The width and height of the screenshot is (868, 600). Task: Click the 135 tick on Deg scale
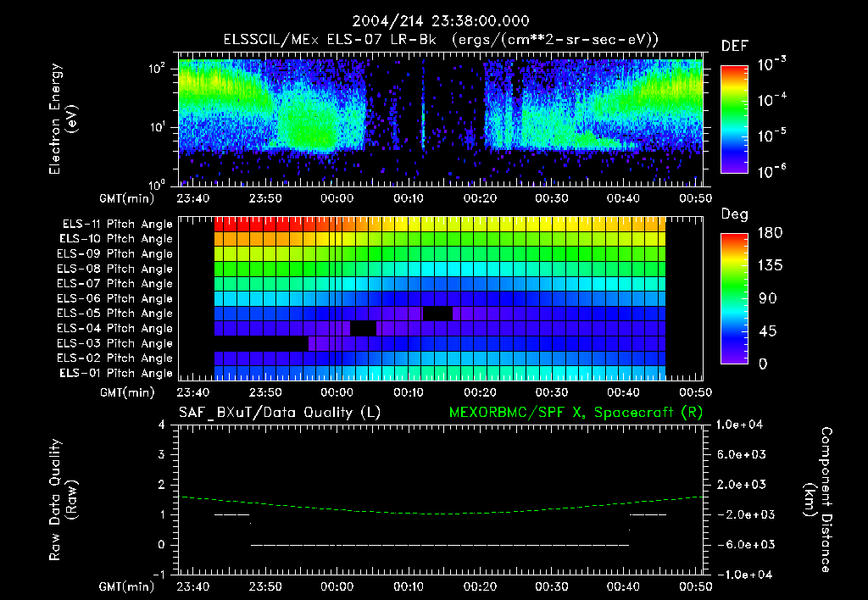click(770, 266)
